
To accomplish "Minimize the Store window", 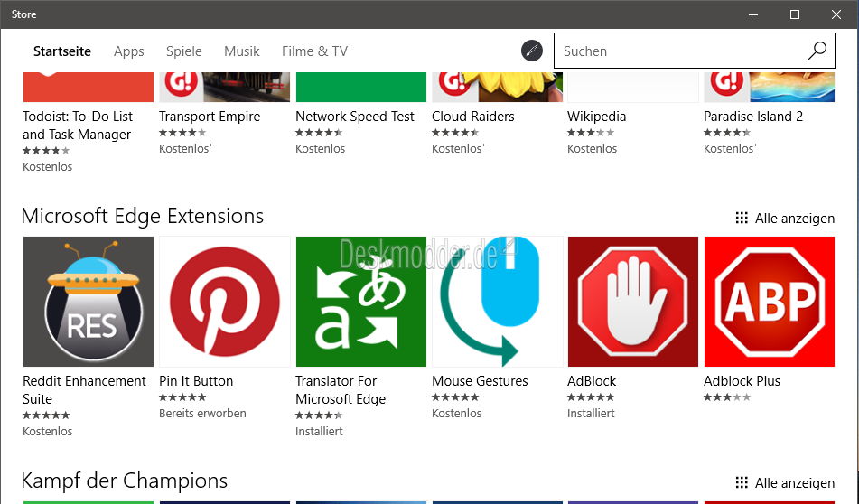I will click(x=753, y=14).
